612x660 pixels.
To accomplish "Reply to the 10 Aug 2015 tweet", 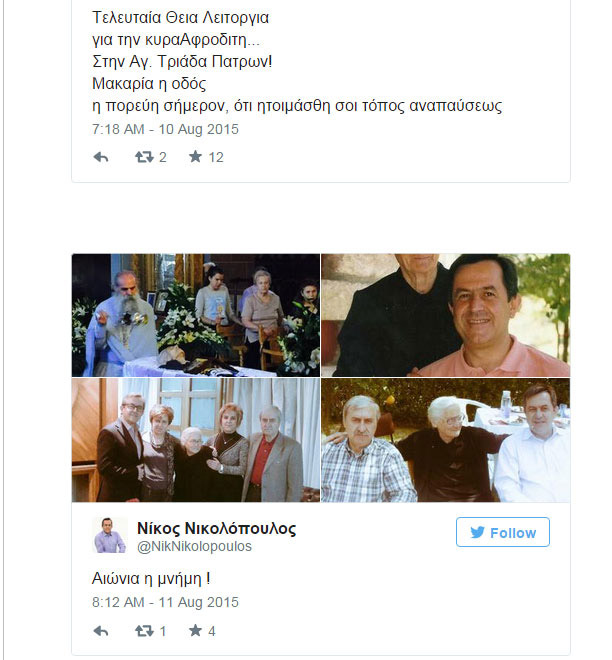I will 101,157.
